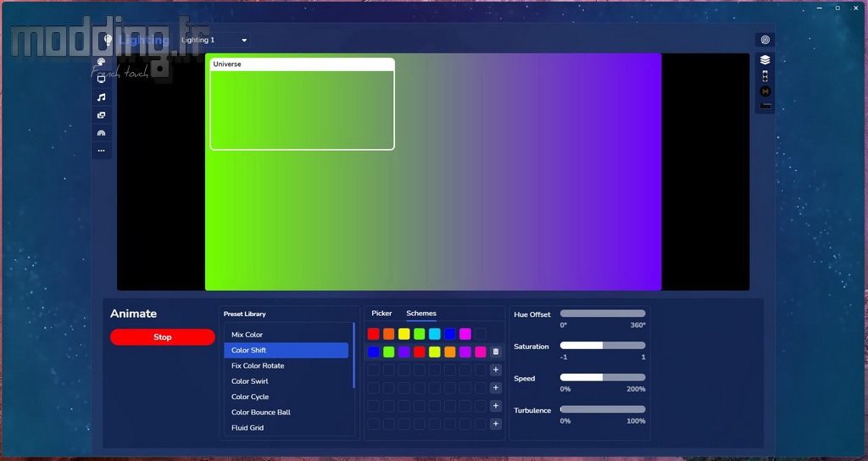Open the three-dots more options icon
The height and width of the screenshot is (461, 868).
102,151
